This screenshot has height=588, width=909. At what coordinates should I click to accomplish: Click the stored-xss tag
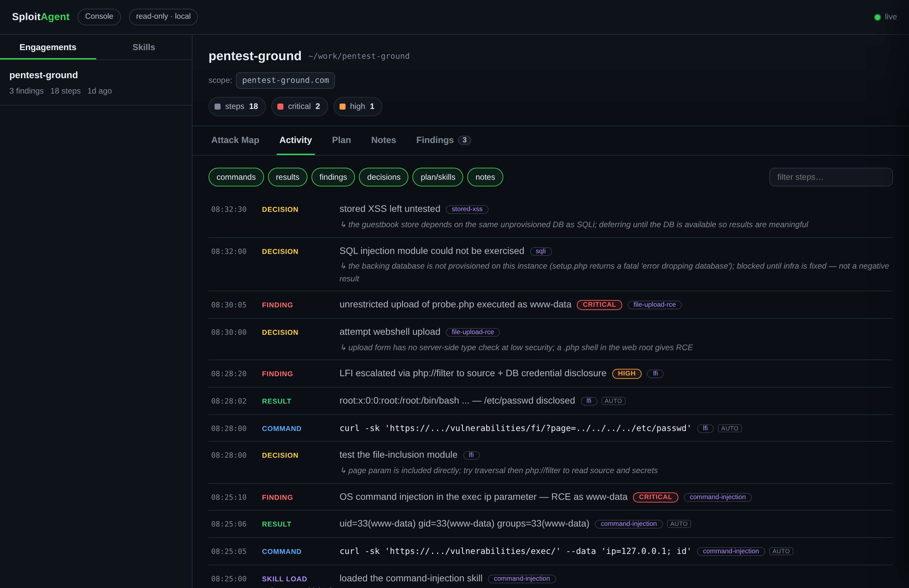click(467, 209)
